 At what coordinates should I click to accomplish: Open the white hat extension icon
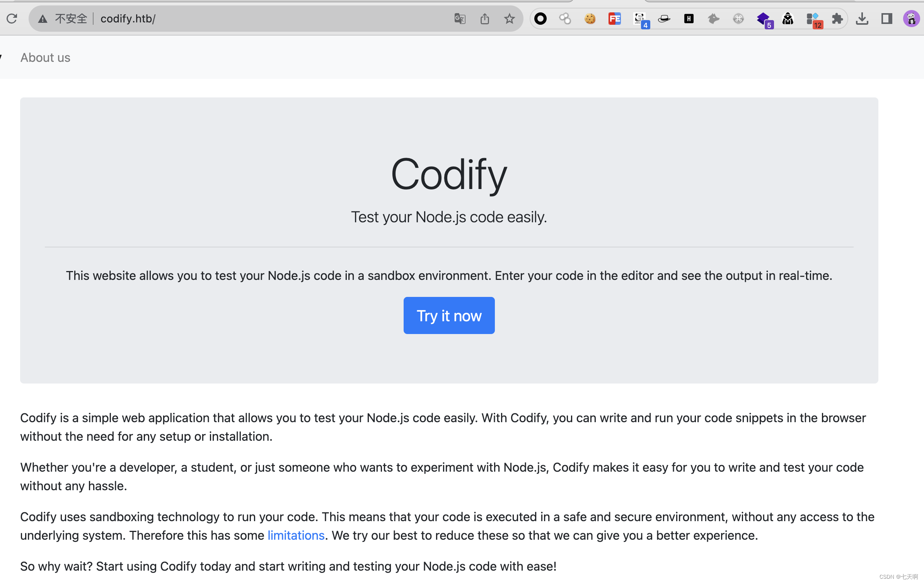click(664, 19)
